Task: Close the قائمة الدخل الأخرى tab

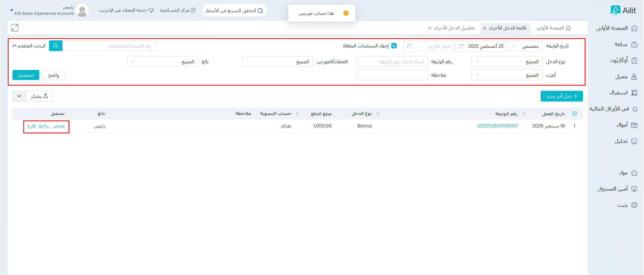Action: click(485, 28)
